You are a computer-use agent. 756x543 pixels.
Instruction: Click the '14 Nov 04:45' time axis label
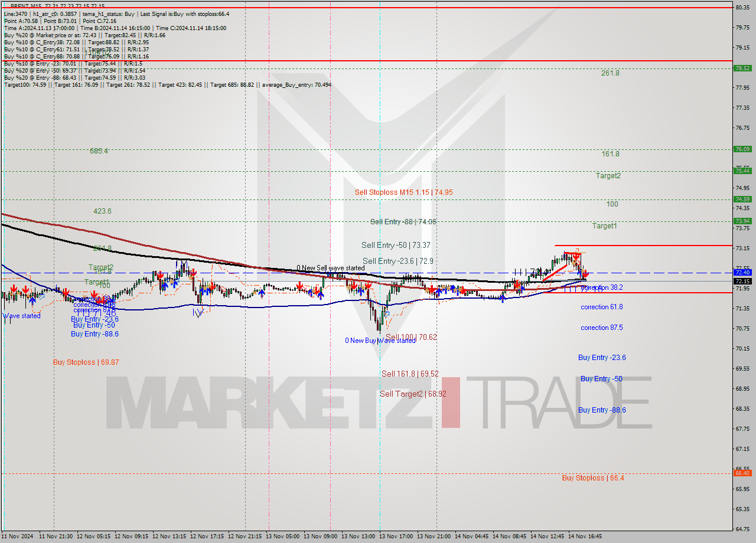tap(471, 537)
